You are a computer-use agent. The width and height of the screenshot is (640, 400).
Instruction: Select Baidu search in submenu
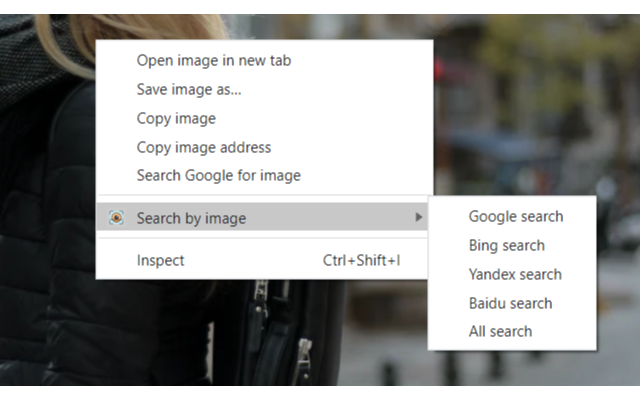coord(510,303)
